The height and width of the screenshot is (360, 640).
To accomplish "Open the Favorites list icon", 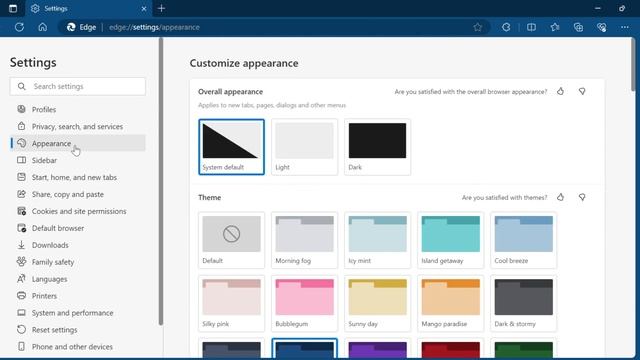I will [555, 27].
